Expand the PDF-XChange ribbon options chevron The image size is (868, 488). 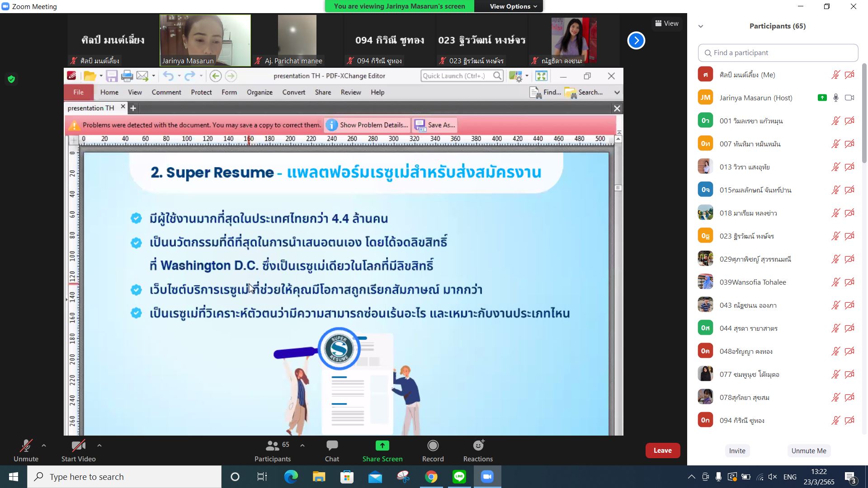pos(617,93)
